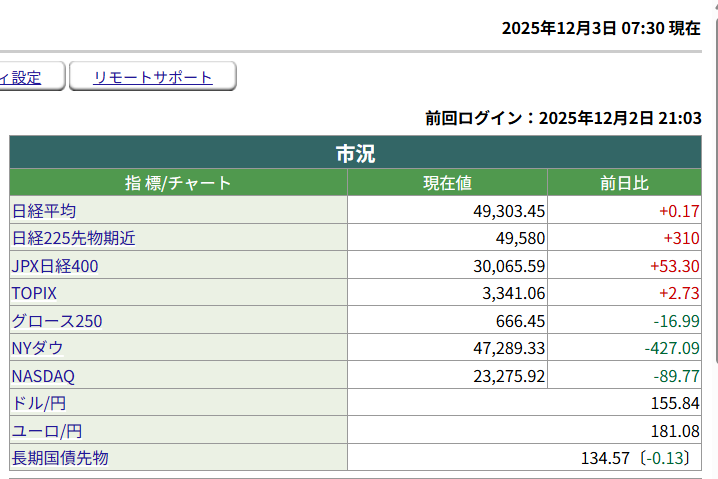The image size is (718, 479).
Task: Click the ドル/円 value 155.84
Action: [x=674, y=403]
